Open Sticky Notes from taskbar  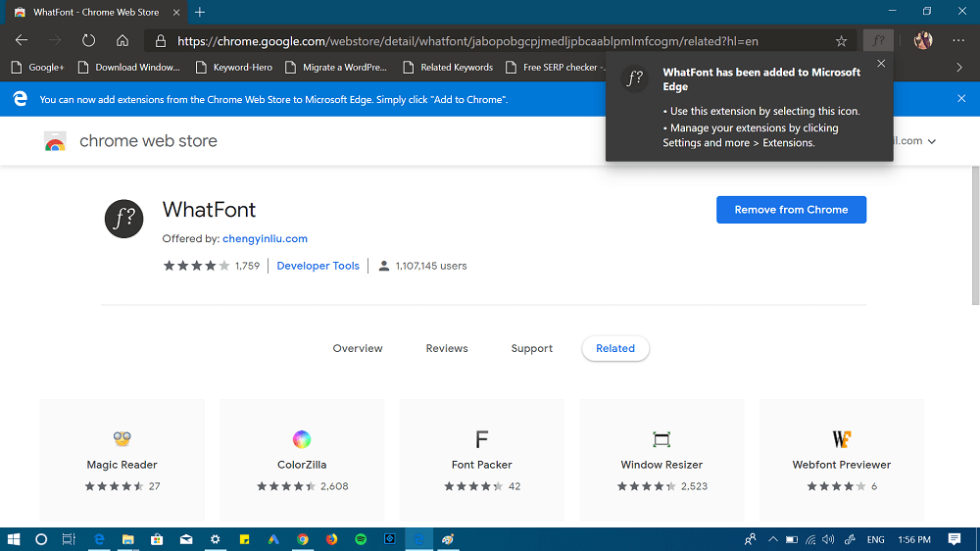tap(244, 539)
